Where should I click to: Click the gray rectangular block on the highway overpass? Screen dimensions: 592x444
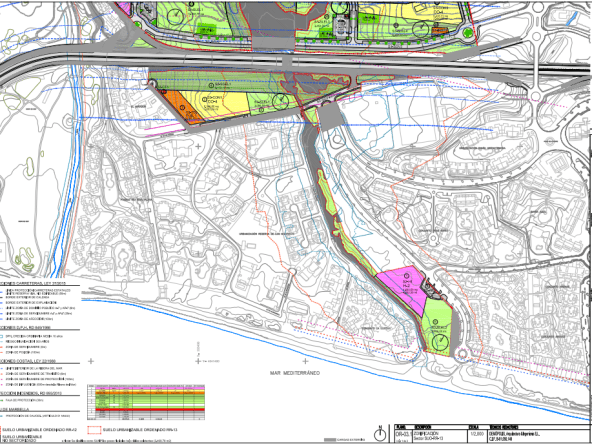pyautogui.click(x=287, y=62)
